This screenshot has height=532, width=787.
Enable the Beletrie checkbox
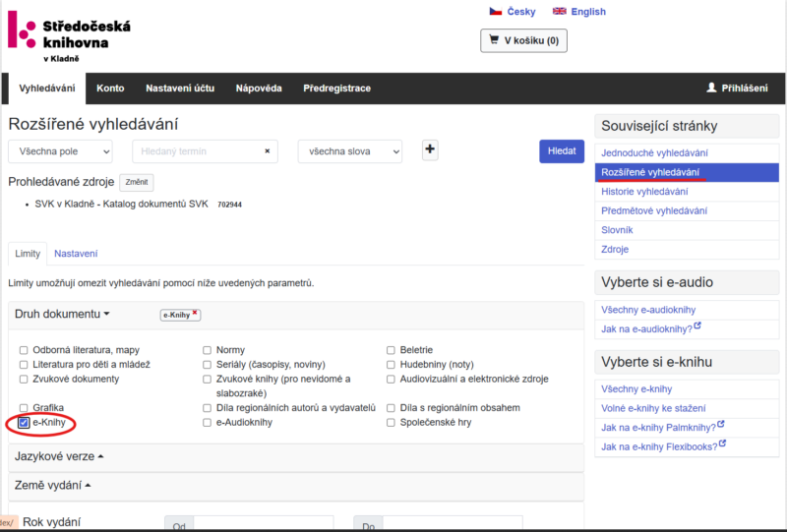(392, 350)
